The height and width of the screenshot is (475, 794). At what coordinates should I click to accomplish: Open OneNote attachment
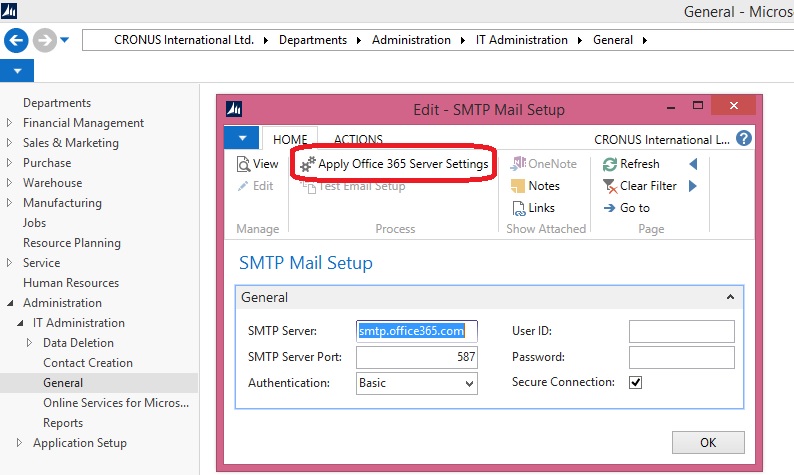tap(543, 164)
